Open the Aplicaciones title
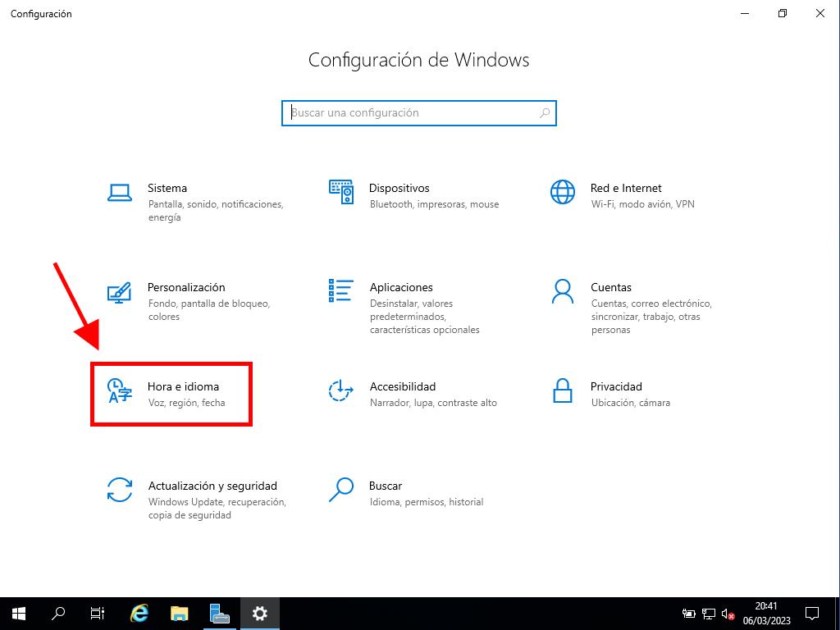Screen dimensions: 840x630 (x=401, y=287)
